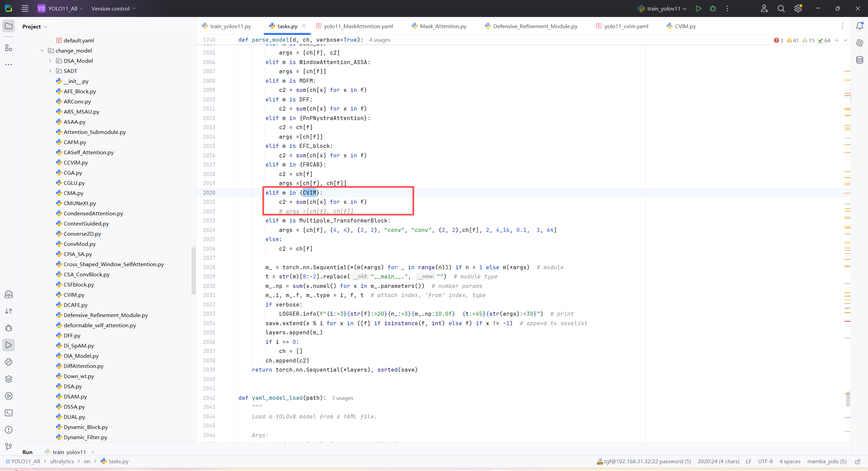The height and width of the screenshot is (471, 868).
Task: Open the Notifications bell panel
Action: (x=860, y=26)
